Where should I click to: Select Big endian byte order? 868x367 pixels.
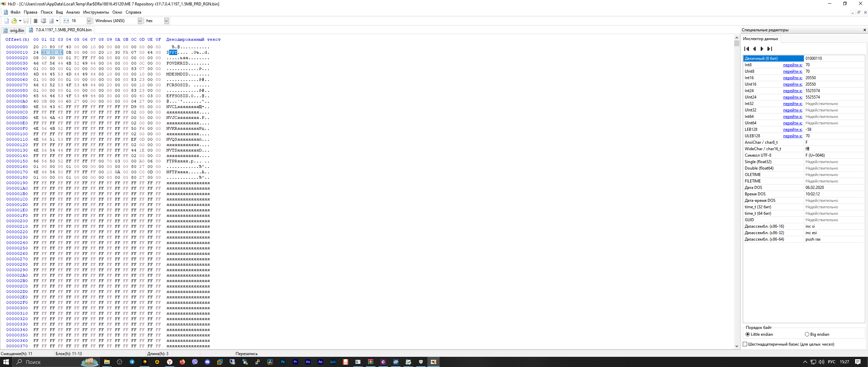pos(807,334)
